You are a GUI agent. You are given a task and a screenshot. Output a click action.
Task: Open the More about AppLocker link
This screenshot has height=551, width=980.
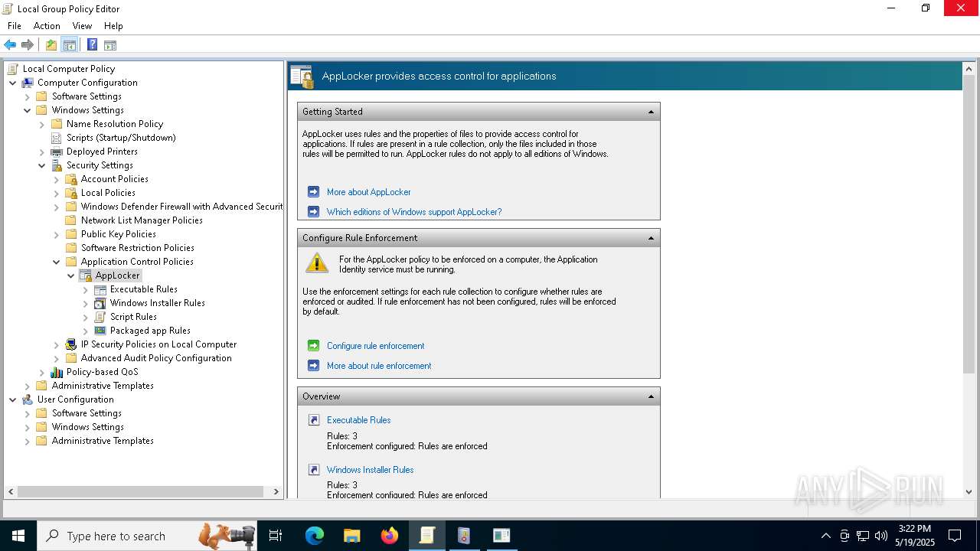(x=369, y=192)
